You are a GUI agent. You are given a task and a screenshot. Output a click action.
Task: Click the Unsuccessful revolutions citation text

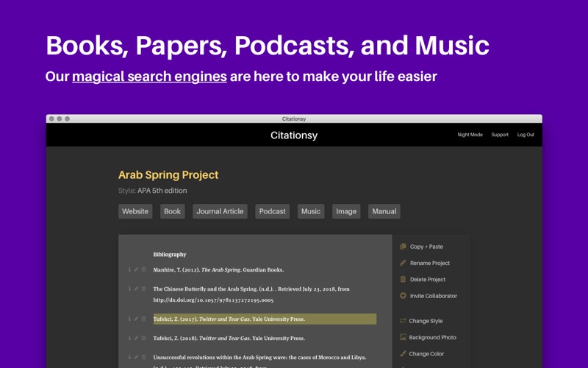pyautogui.click(x=259, y=358)
